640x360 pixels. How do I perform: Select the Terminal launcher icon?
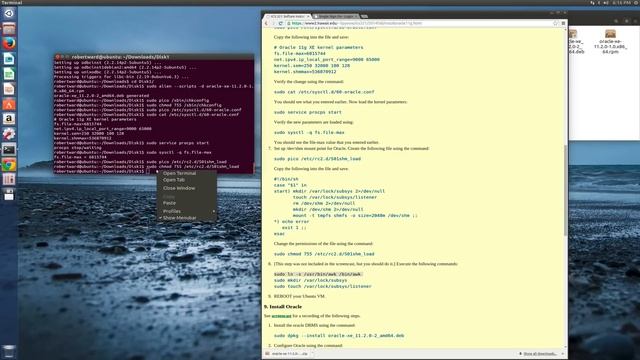coord(9,149)
